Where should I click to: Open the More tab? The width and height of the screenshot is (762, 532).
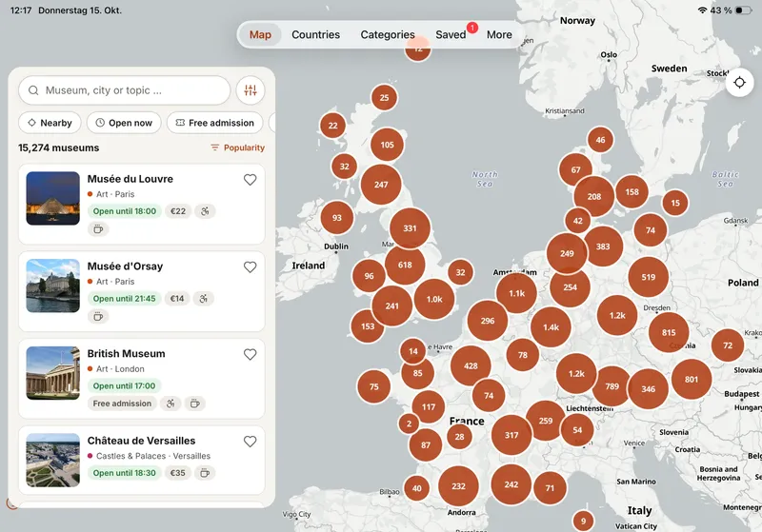click(x=499, y=34)
